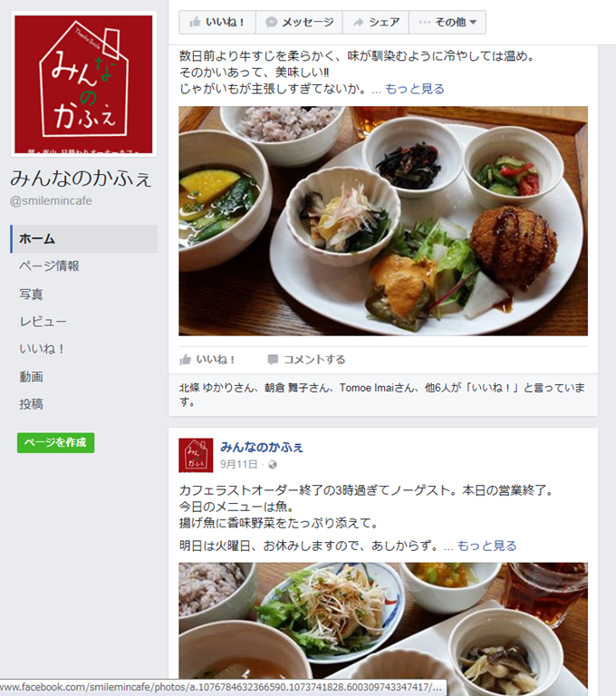Click the コメントする speech bubble icon
616x696 pixels.
click(x=273, y=360)
